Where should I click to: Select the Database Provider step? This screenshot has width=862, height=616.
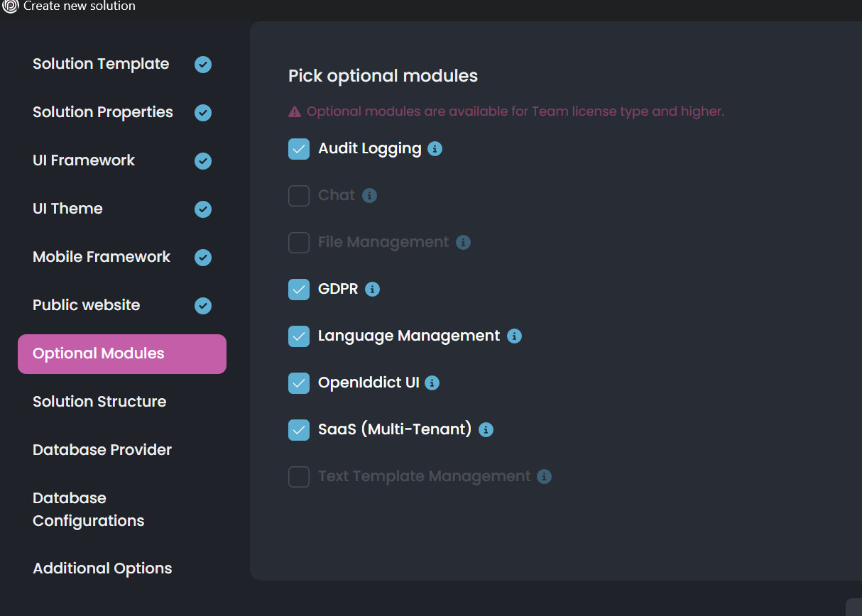coord(102,450)
